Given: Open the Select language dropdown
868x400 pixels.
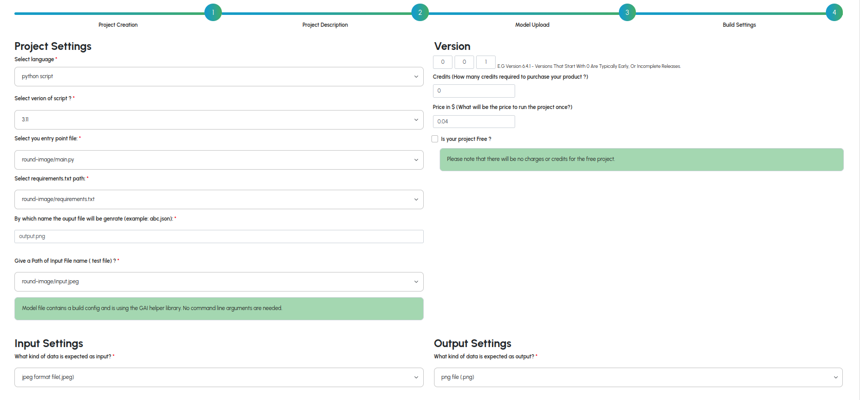Looking at the screenshot, I should [219, 77].
